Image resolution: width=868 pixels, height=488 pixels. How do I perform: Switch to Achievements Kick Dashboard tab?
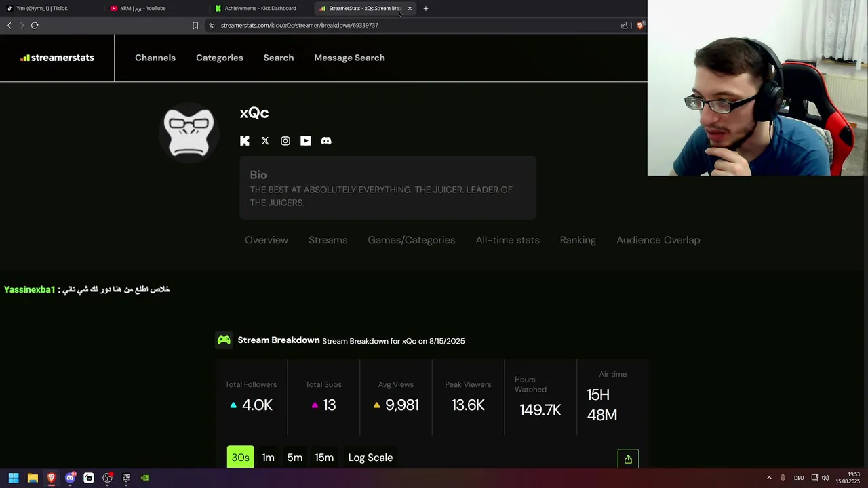pos(260,8)
